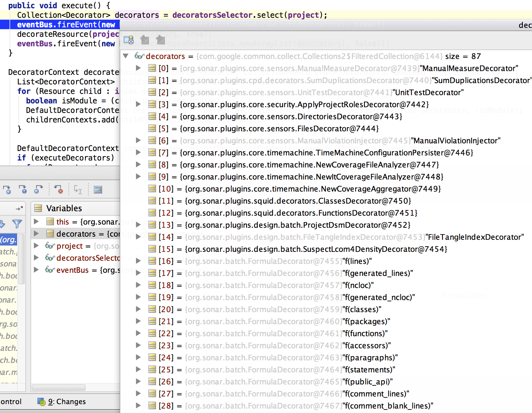The height and width of the screenshot is (413, 532).
Task: Expand the this variable in Variables
Action: pyautogui.click(x=36, y=222)
